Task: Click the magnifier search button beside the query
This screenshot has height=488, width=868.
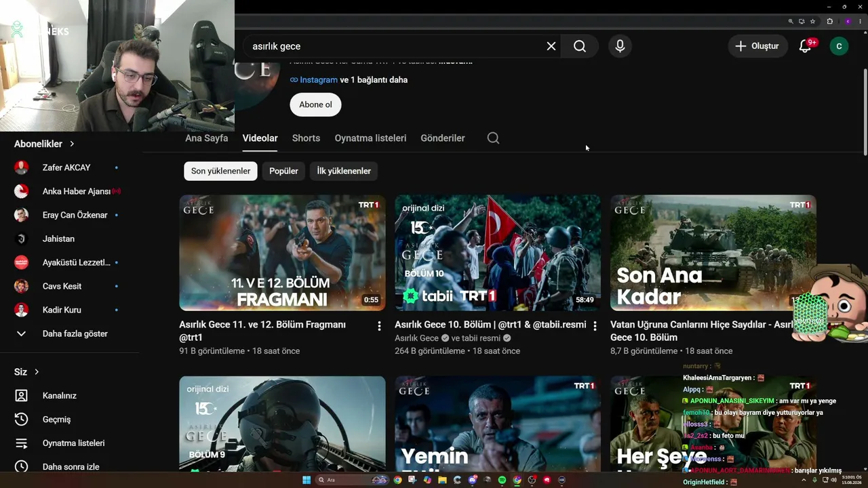Action: click(x=580, y=46)
